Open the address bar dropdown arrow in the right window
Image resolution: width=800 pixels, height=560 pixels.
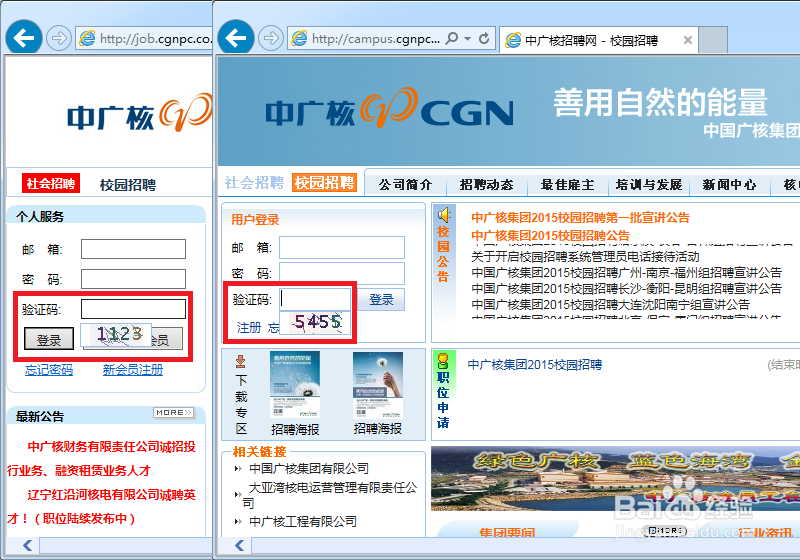click(x=467, y=38)
